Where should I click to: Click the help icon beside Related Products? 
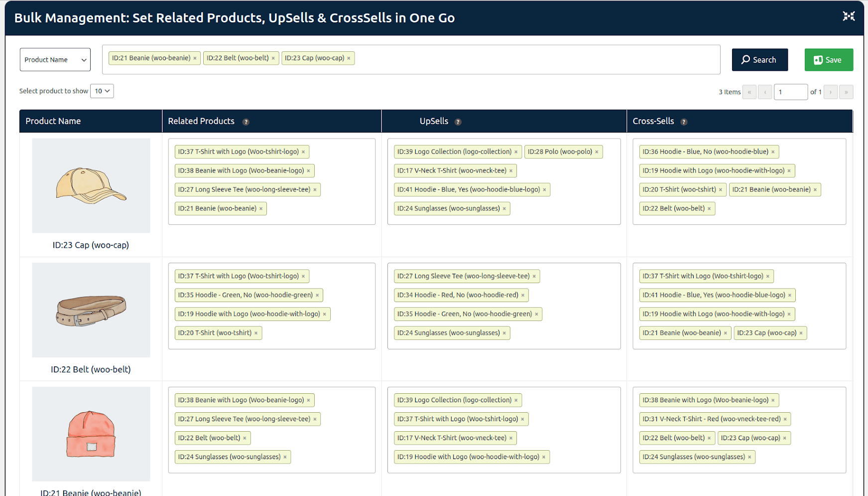tap(246, 122)
